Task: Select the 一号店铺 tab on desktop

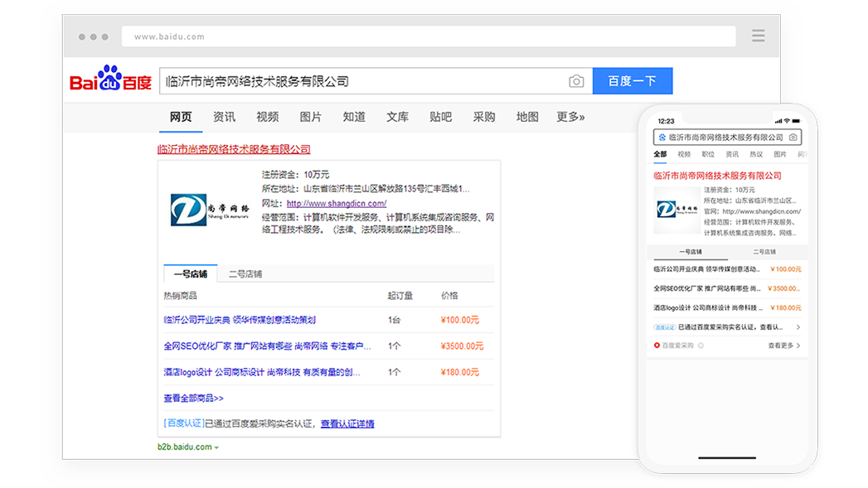Action: 191,274
